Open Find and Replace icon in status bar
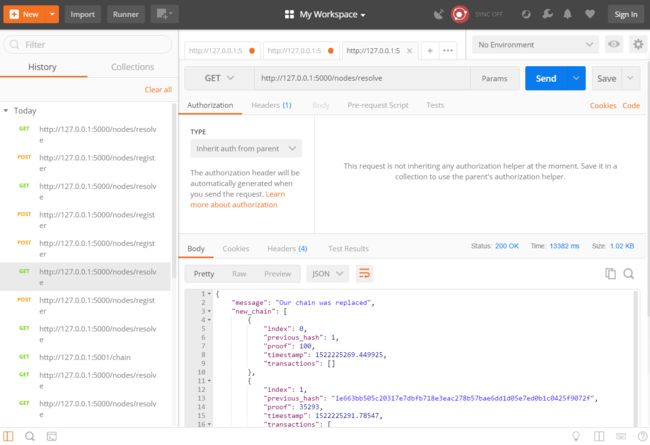Viewport: 650px width, 445px height. coord(29,436)
